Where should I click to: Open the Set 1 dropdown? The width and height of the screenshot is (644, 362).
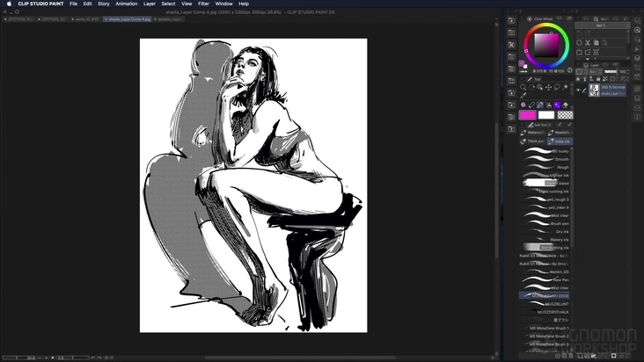click(602, 25)
